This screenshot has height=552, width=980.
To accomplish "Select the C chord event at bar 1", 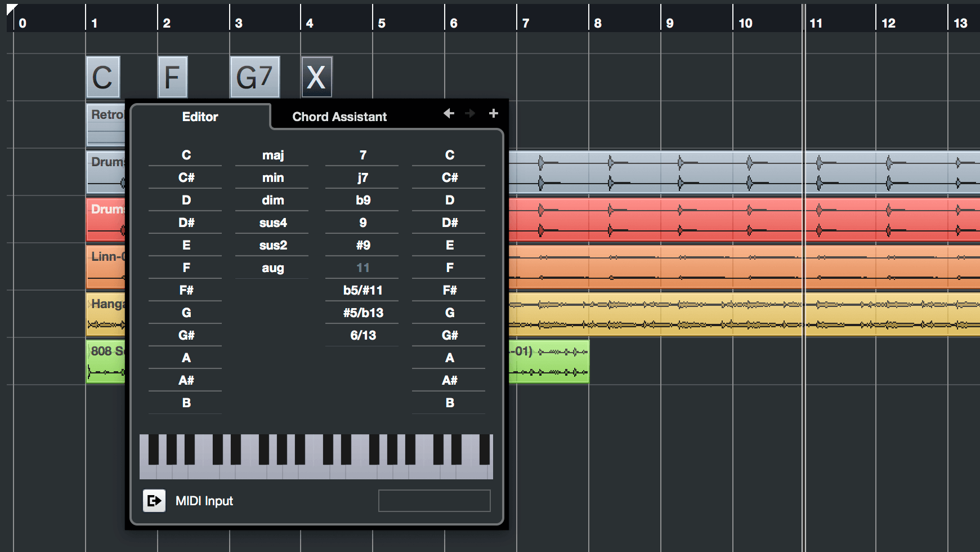I will pyautogui.click(x=103, y=77).
